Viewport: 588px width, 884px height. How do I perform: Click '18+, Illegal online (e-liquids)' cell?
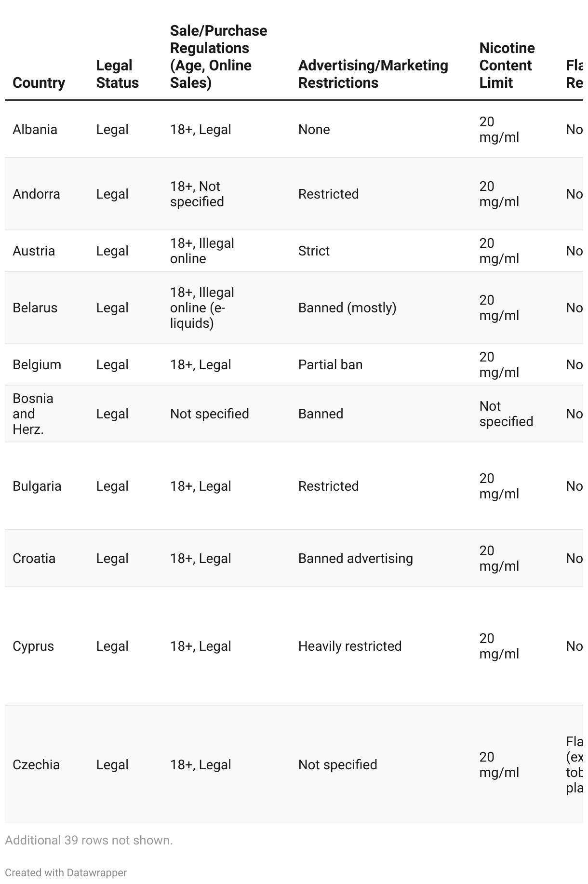tap(202, 308)
